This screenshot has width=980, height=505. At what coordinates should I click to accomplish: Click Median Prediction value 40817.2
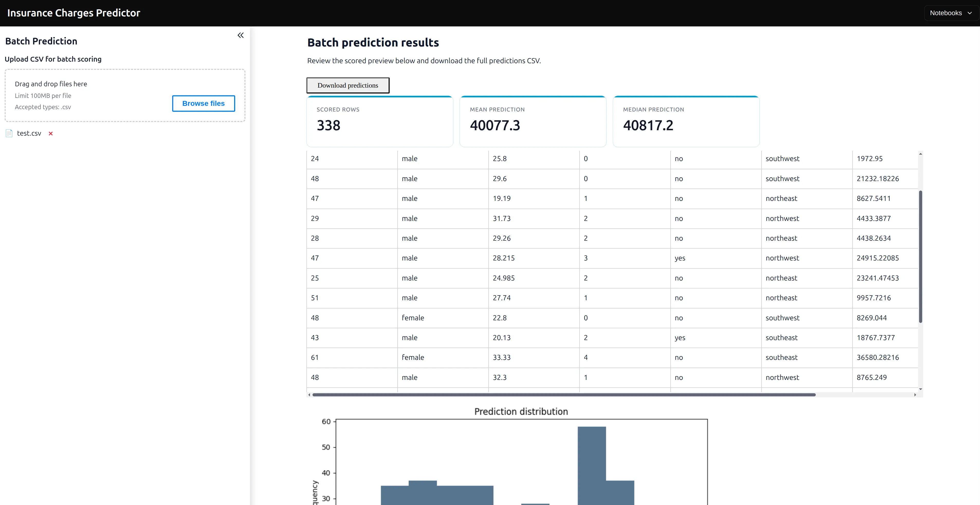click(x=648, y=126)
